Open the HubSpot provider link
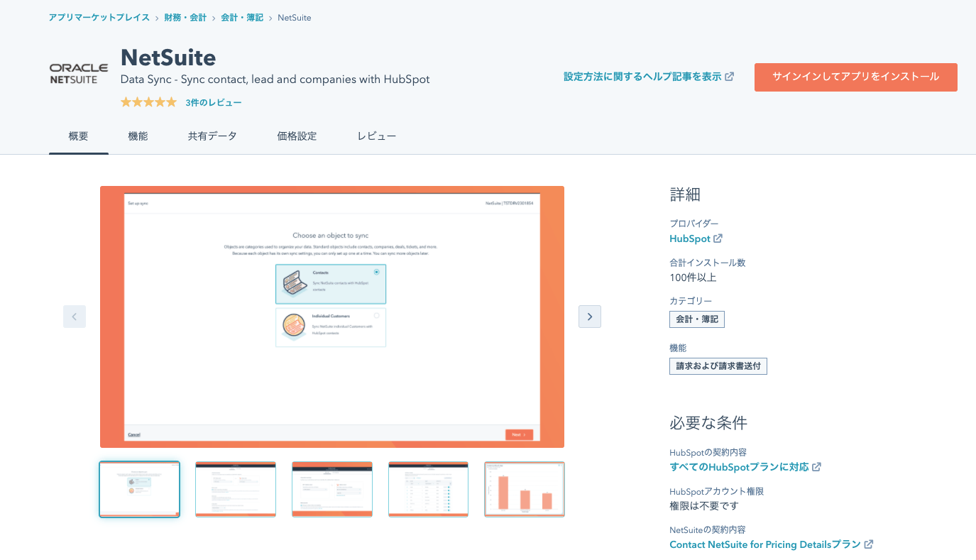The height and width of the screenshot is (560, 976). (690, 239)
